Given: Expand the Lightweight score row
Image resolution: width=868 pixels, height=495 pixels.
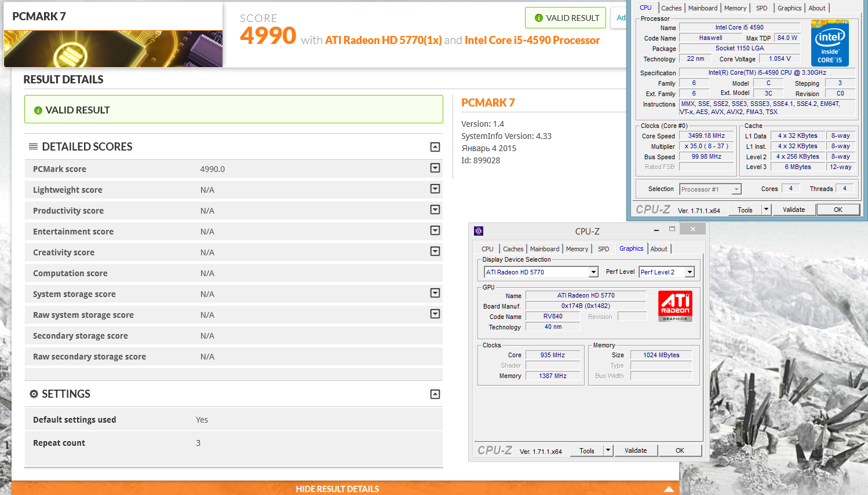Looking at the screenshot, I should coord(435,189).
